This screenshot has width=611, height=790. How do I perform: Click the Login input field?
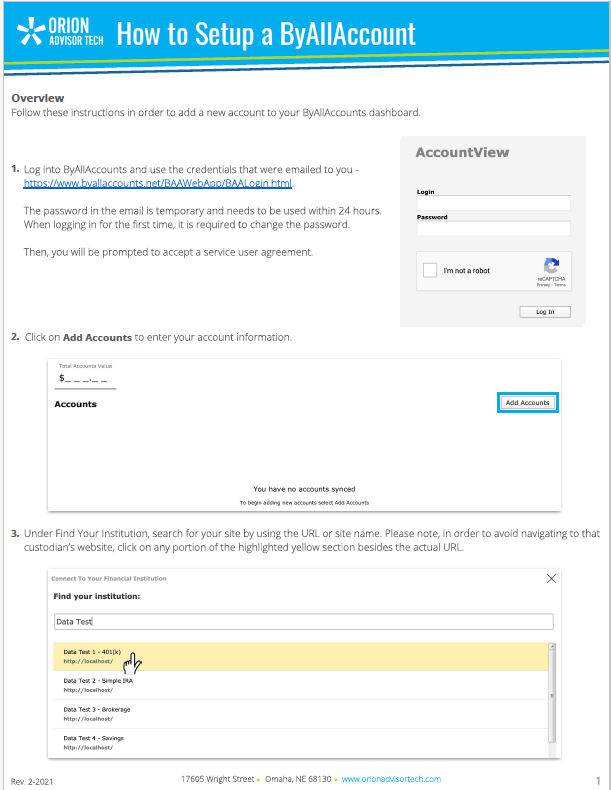click(x=494, y=203)
